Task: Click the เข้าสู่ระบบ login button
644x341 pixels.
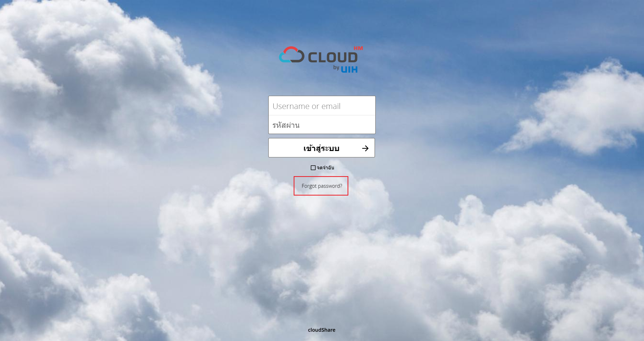Action: coord(322,148)
